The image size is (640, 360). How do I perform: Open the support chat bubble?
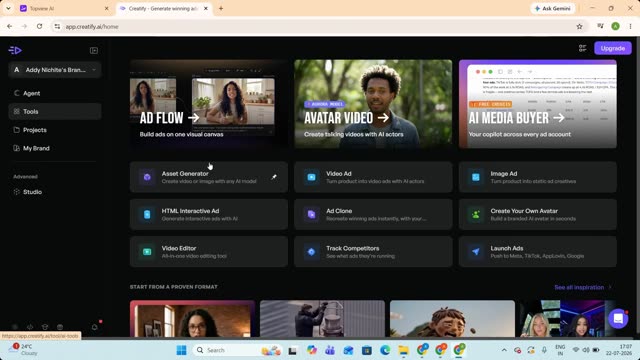coord(618,318)
